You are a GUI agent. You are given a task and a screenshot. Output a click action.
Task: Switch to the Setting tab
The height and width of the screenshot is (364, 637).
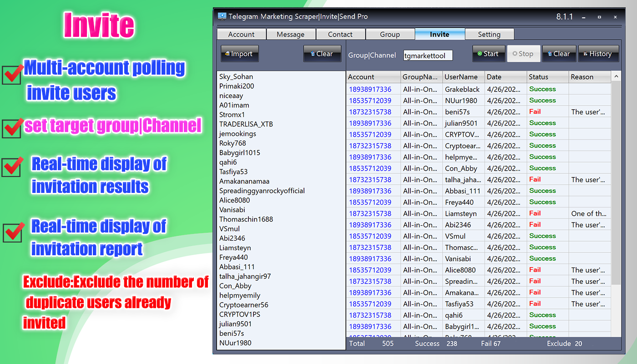click(490, 34)
